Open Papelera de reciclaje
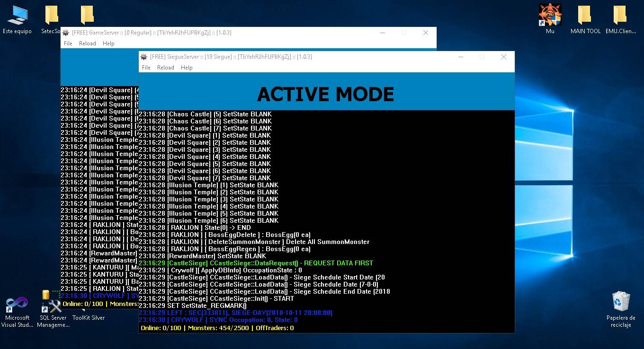Viewport: 644px width, 349px height. click(x=620, y=310)
